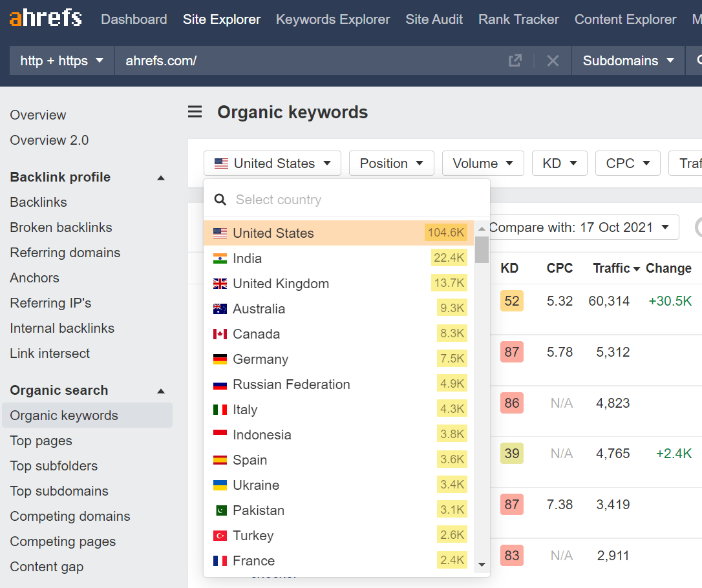
Task: Collapse the Backlink profile section
Action: (161, 178)
